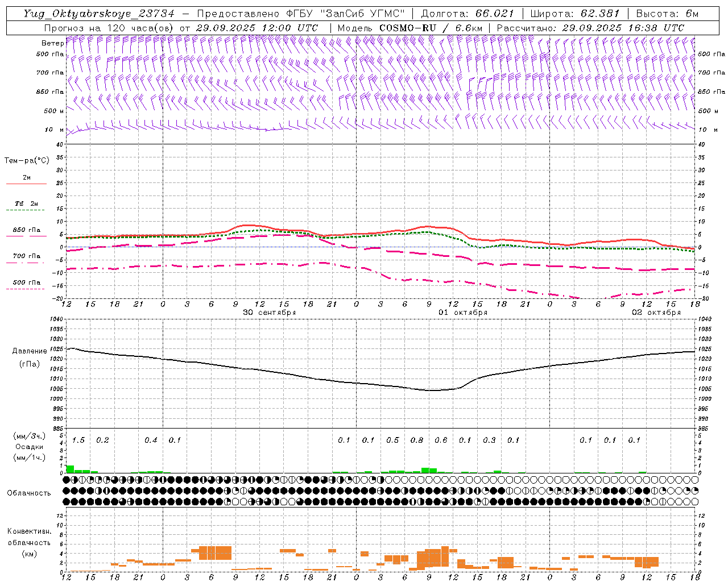728x582 pixels.
Task: Click the 850 гПа temperature legend entry
Action: tap(26, 230)
